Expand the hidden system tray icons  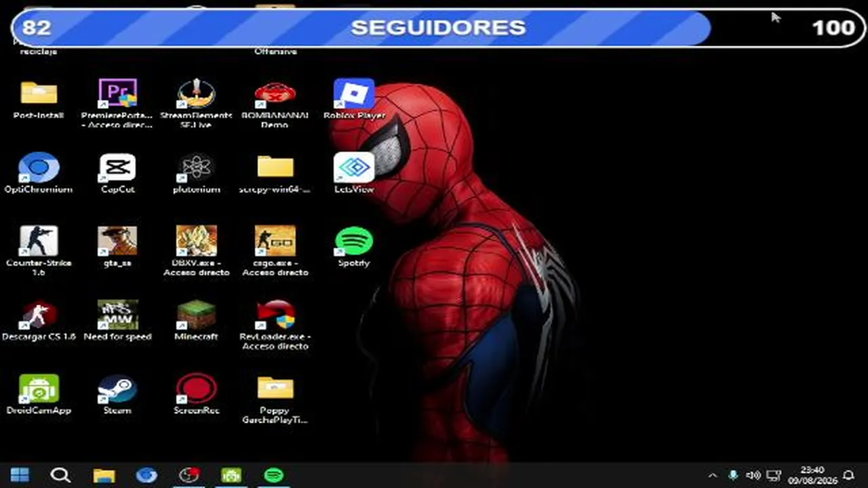[713, 475]
